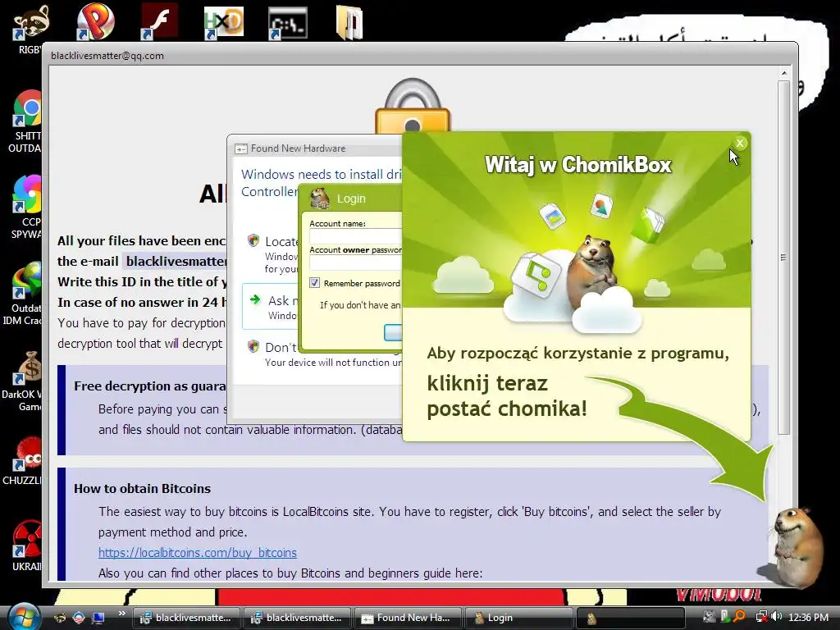Click the Found New Hardware title icon
This screenshot has height=630, width=840.
[x=241, y=148]
